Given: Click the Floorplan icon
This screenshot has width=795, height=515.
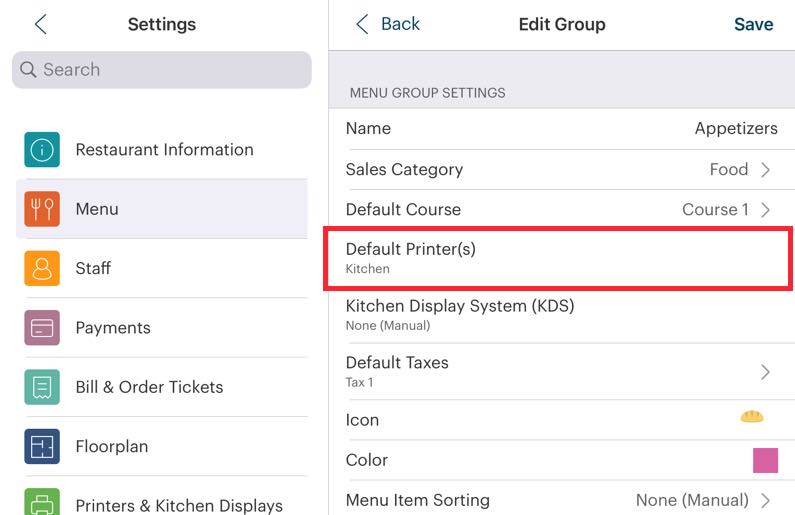Looking at the screenshot, I should [42, 446].
